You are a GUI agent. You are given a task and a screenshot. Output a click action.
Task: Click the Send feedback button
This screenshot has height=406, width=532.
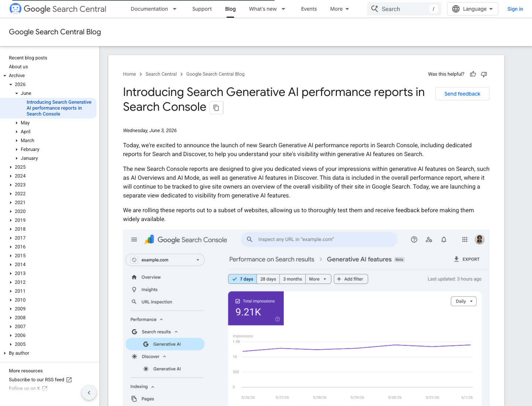(462, 94)
